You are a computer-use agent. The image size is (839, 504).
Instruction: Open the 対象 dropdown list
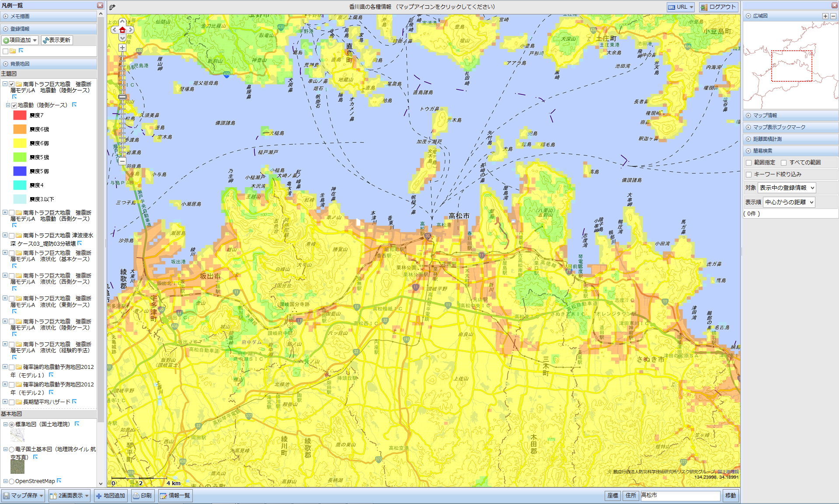pos(787,188)
